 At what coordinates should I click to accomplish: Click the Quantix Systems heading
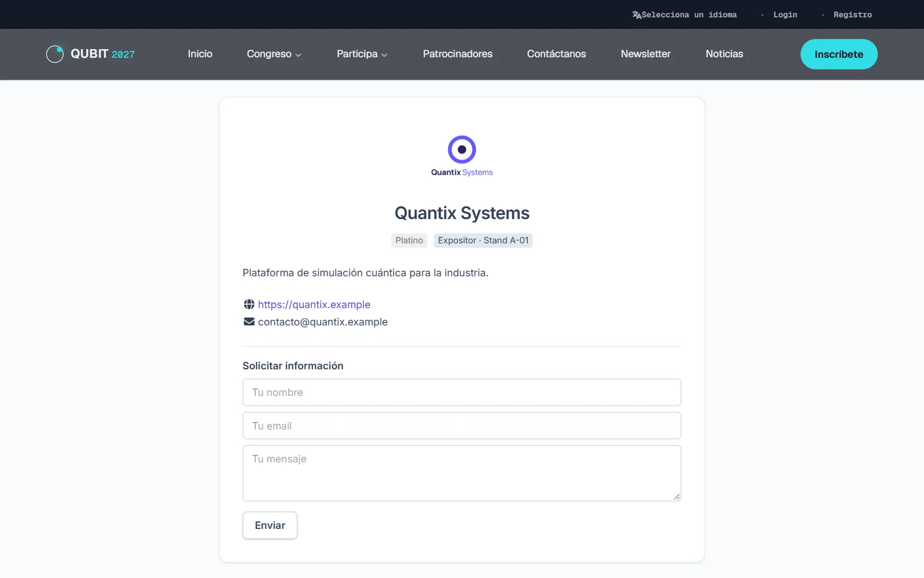[462, 213]
